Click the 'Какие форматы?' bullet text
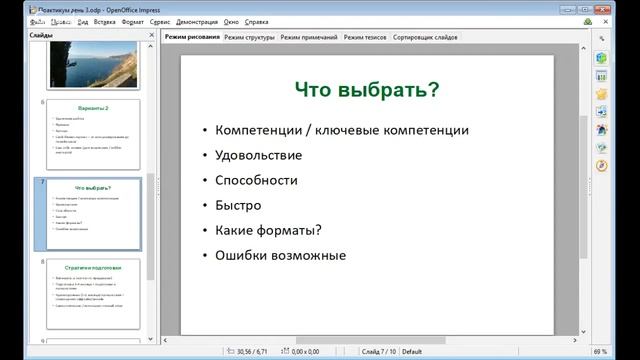640x360 pixels. click(x=268, y=230)
